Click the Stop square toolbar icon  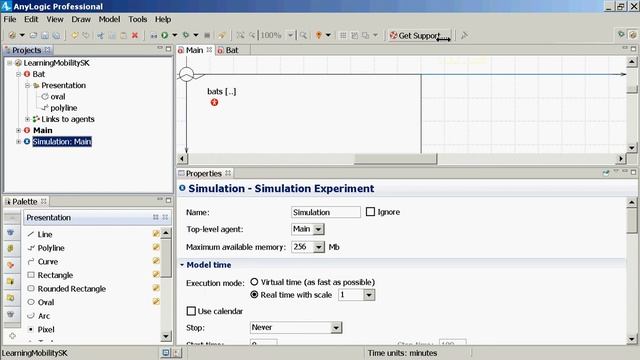(x=207, y=36)
